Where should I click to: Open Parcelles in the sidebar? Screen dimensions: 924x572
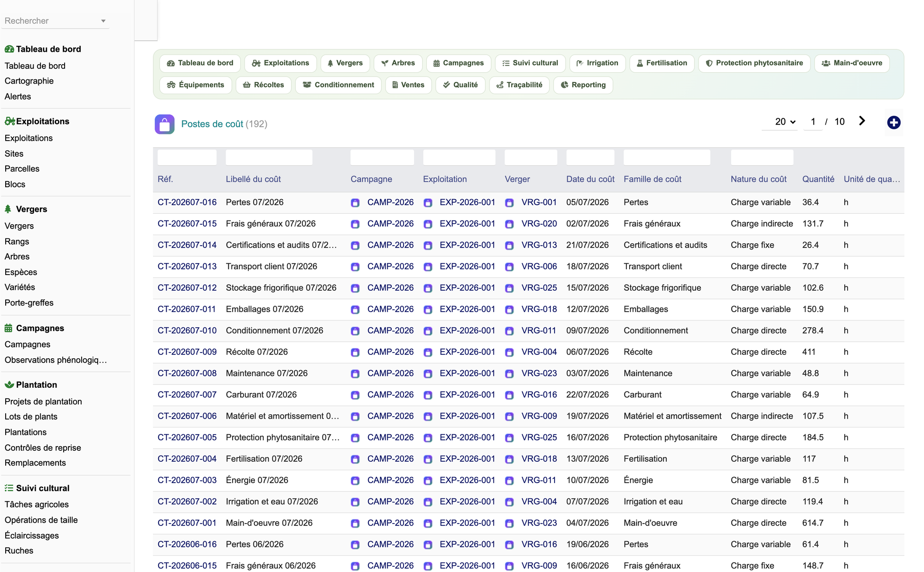[x=22, y=169]
